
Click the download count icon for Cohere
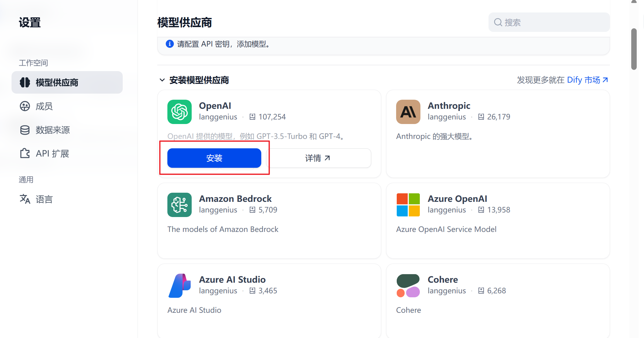[x=481, y=291]
